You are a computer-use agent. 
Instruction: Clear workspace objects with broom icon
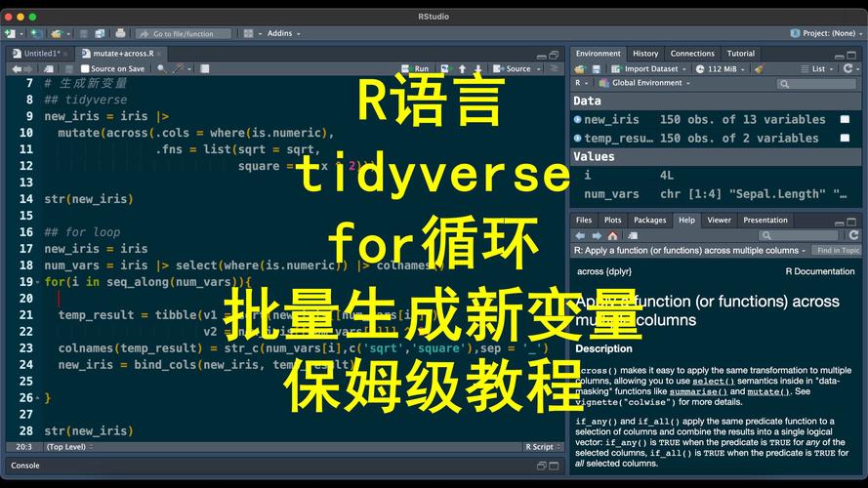tap(759, 68)
